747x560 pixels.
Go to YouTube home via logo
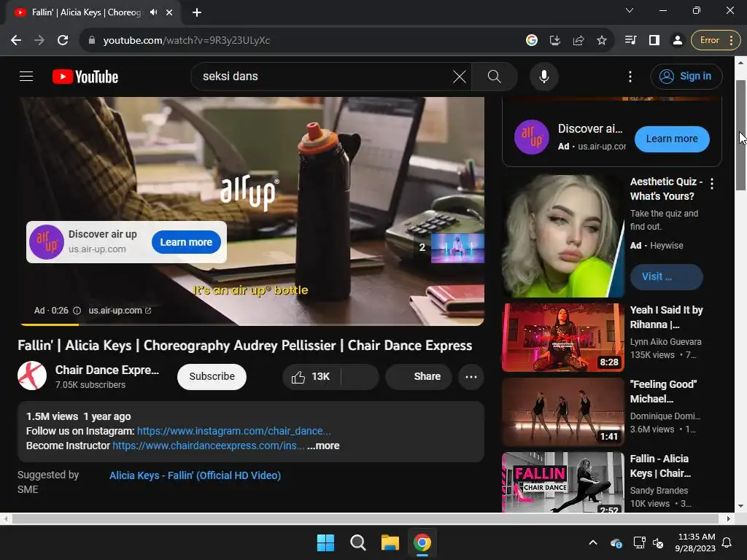(85, 77)
